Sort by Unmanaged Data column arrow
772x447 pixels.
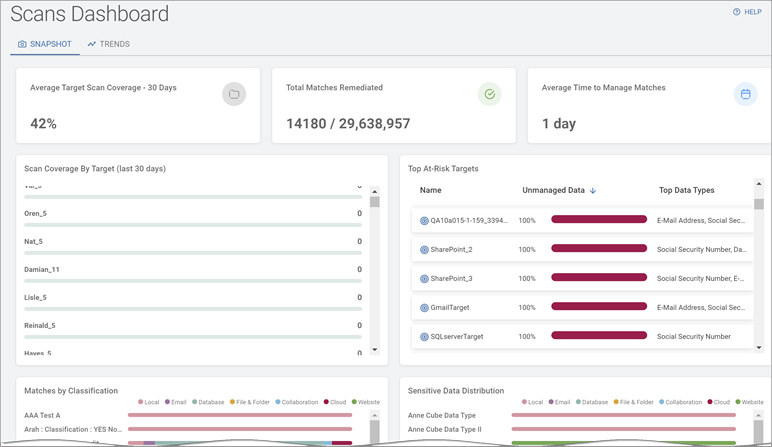[x=592, y=190]
